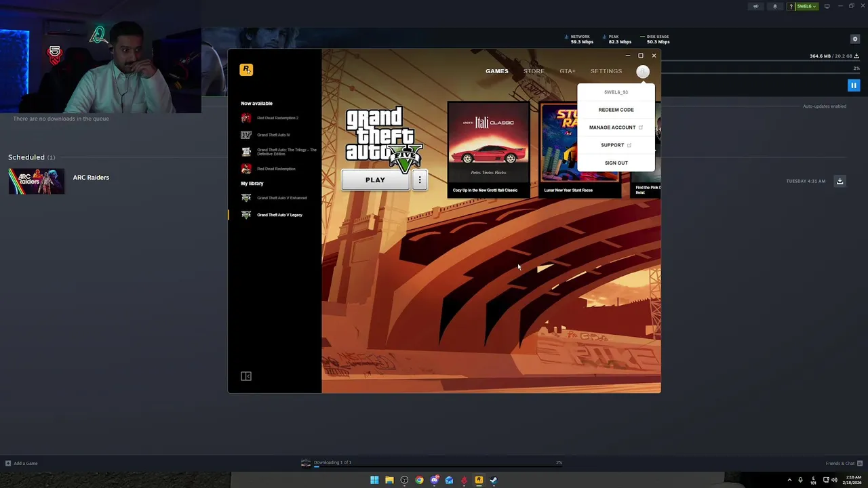Open the volume tray icon
Image resolution: width=868 pixels, height=488 pixels.
click(834, 481)
